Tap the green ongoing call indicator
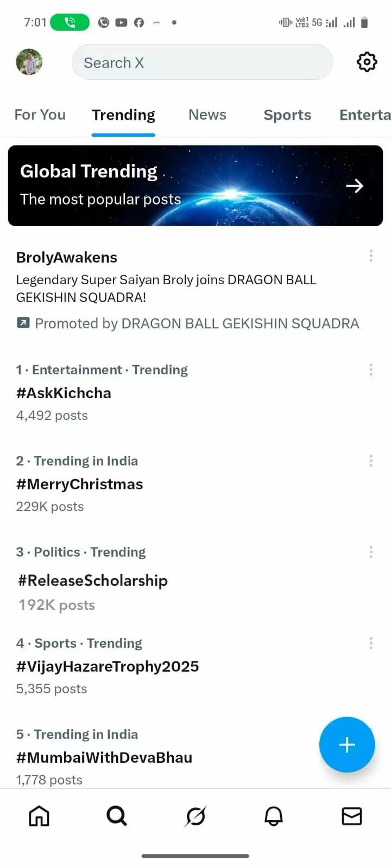The width and height of the screenshot is (391, 868). (x=70, y=22)
